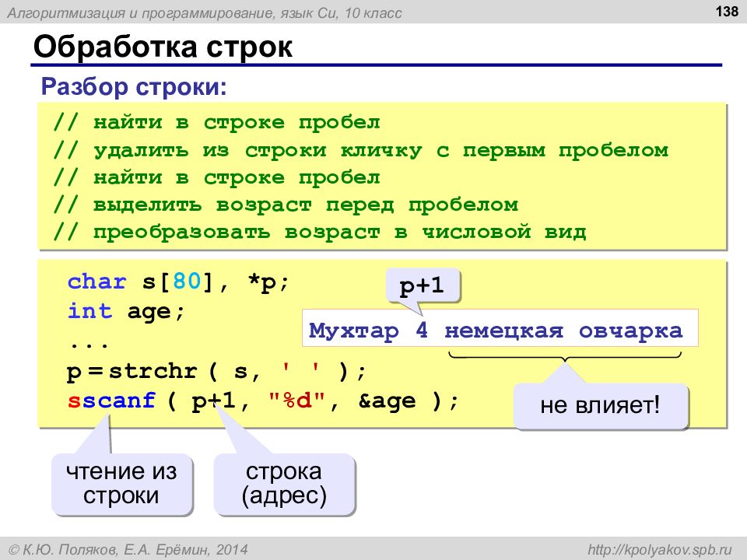Click the slide number 138

click(x=727, y=11)
